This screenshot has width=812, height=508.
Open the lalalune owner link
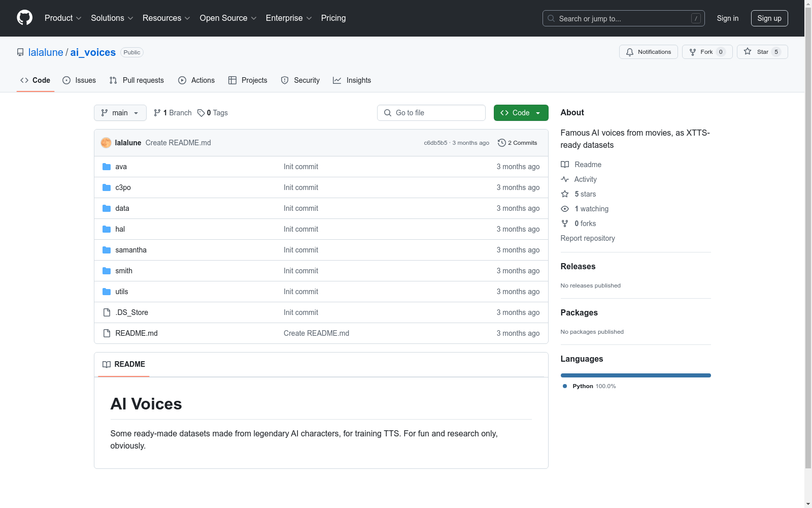[x=46, y=52]
